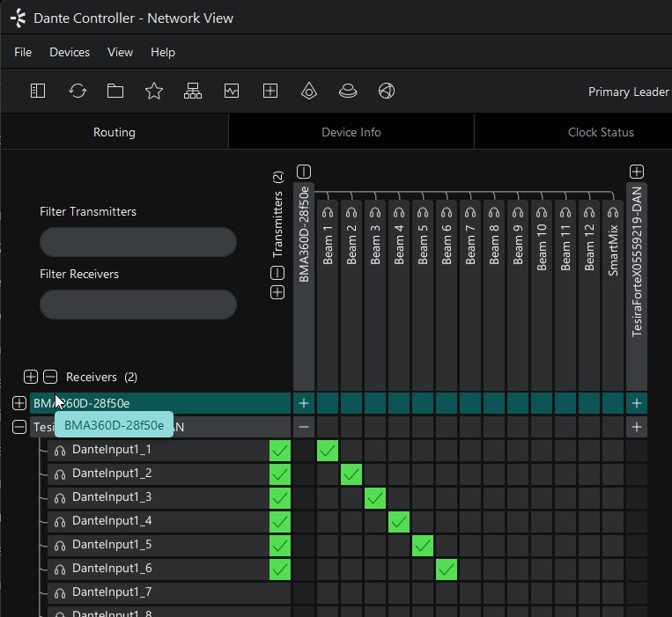Select the Routing tab
672x617 pixels.
coord(114,132)
